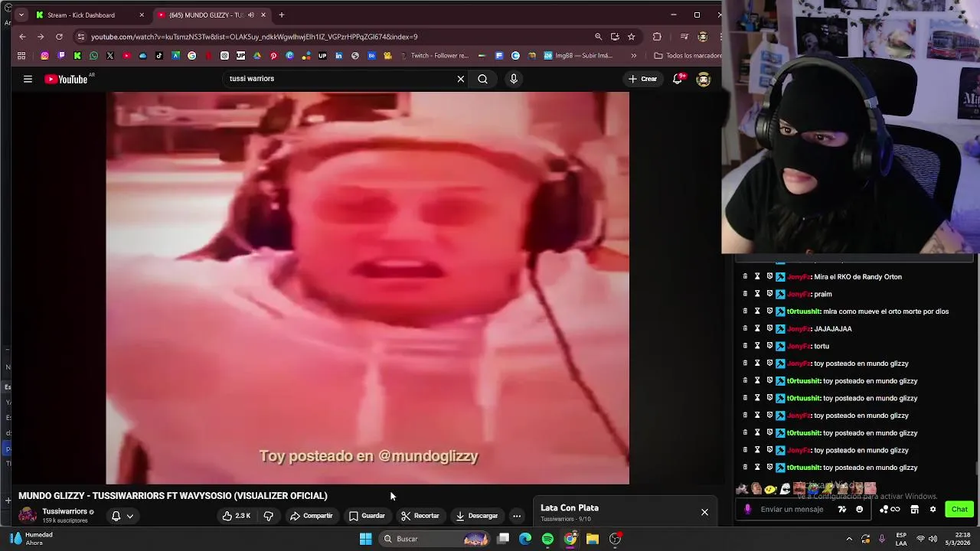
Task: Toggle subscription notification bell dropdown
Action: point(122,516)
